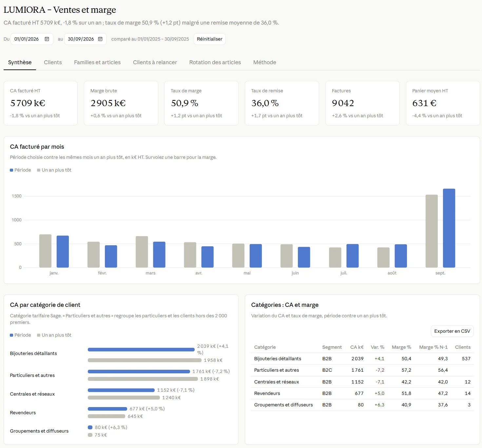This screenshot has height=448, width=482.
Task: Click the 1 761 CA cell for Particuliers et autres
Action: tap(357, 370)
